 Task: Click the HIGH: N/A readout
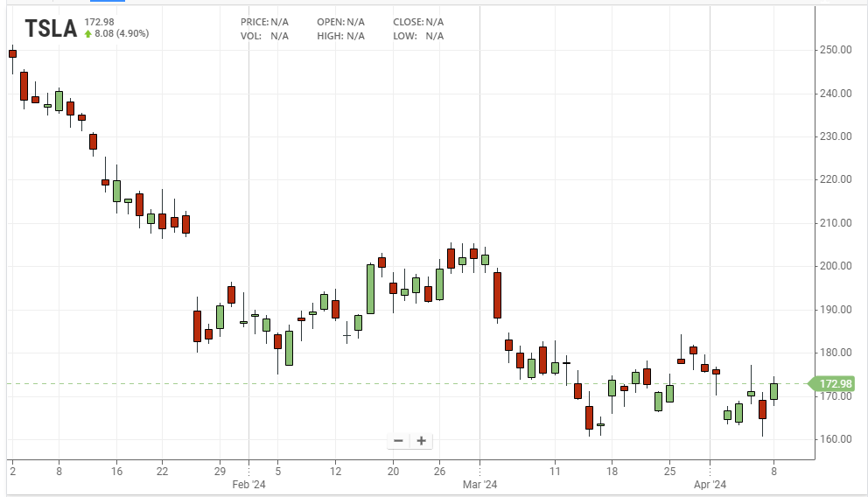point(340,36)
